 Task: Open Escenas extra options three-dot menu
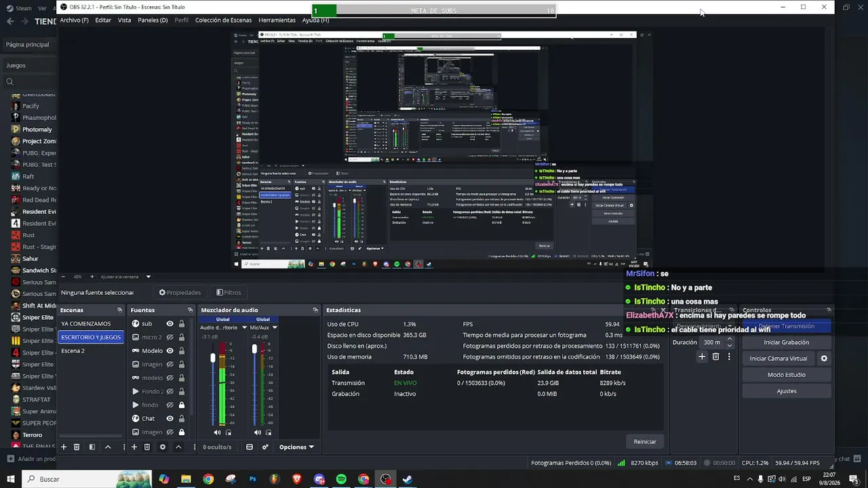coord(123,447)
